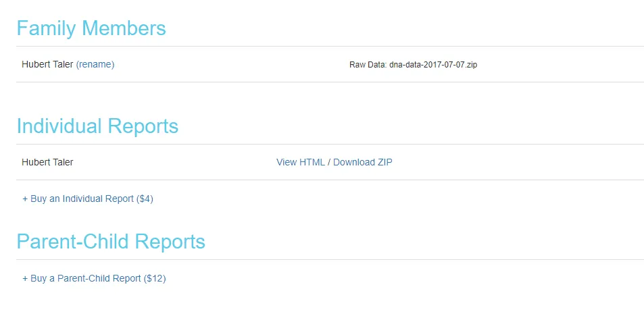This screenshot has height=316, width=644.
Task: Click the word HTML in View HTML
Action: tap(312, 162)
